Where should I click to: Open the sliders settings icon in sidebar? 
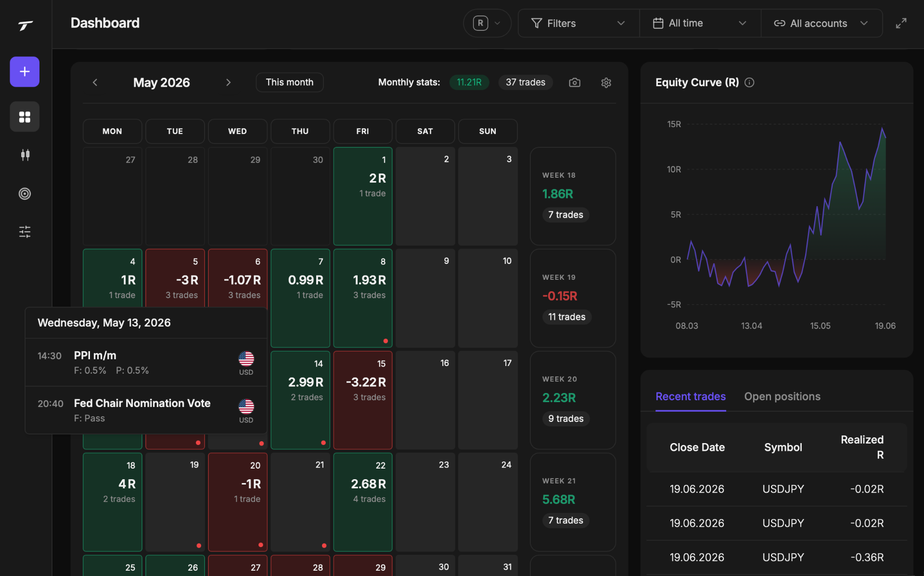(x=25, y=232)
